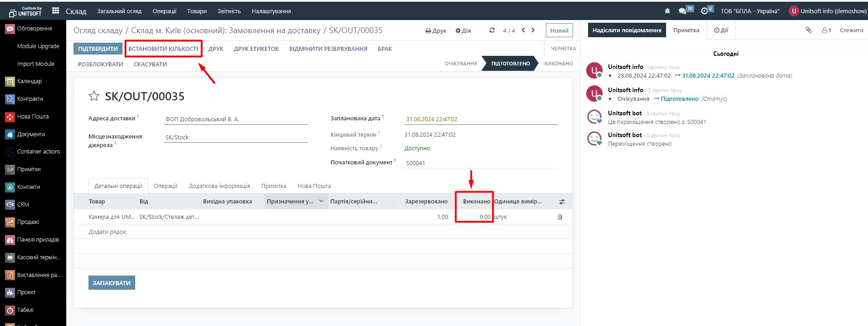Click the paperclip attachments icon
Viewport: 868px width, 326px height.
click(x=808, y=30)
